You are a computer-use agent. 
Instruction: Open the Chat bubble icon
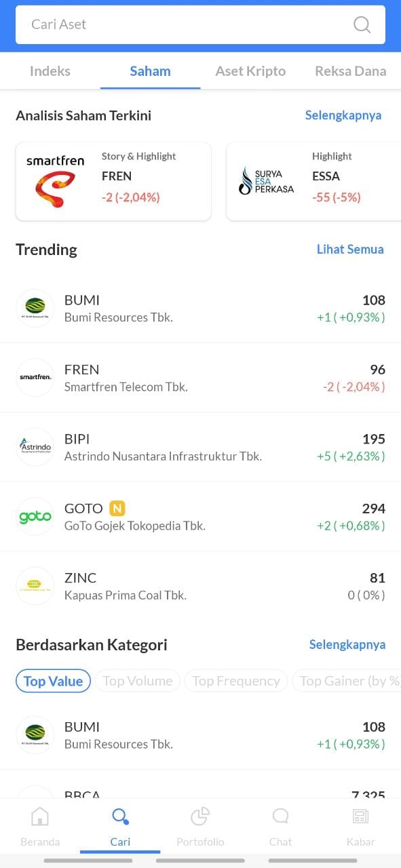(280, 816)
